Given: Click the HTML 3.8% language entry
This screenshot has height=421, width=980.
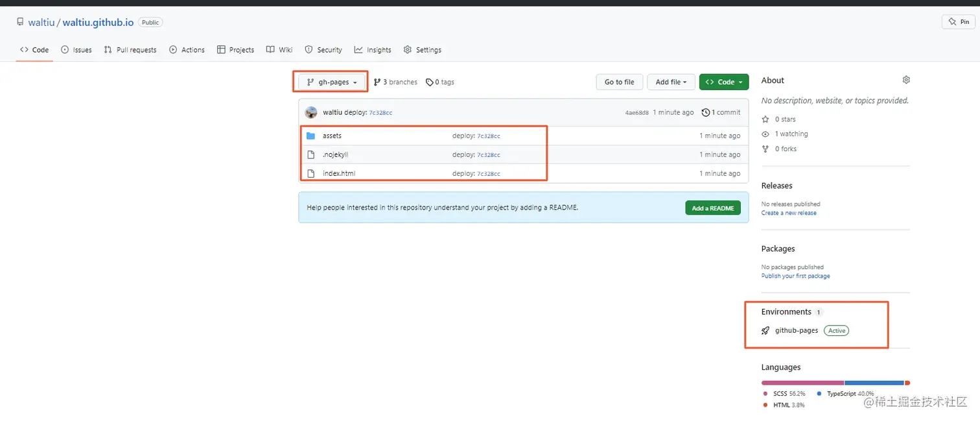Looking at the screenshot, I should 785,405.
